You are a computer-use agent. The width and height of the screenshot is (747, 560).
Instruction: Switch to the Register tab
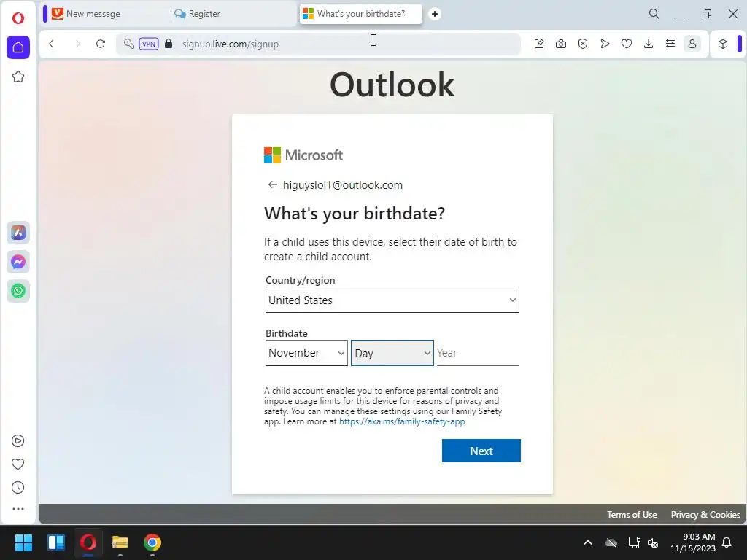(233, 14)
